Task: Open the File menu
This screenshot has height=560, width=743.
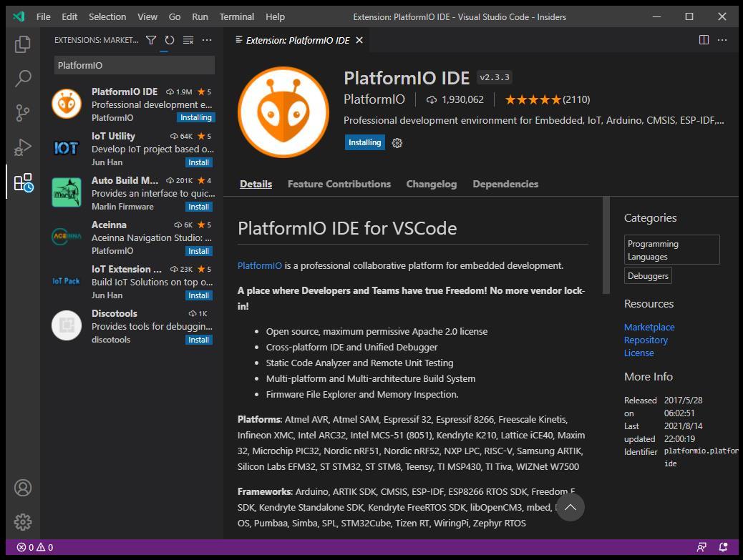Action: 43,17
